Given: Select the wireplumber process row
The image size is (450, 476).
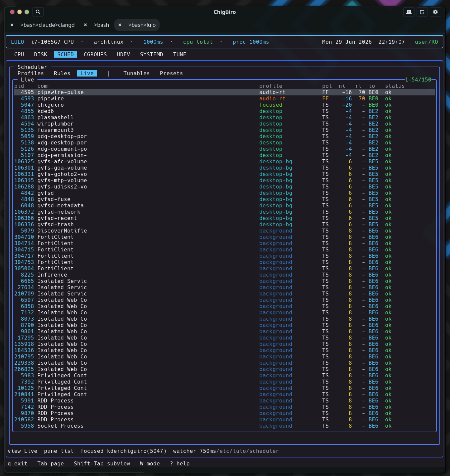Looking at the screenshot, I should tap(225, 124).
